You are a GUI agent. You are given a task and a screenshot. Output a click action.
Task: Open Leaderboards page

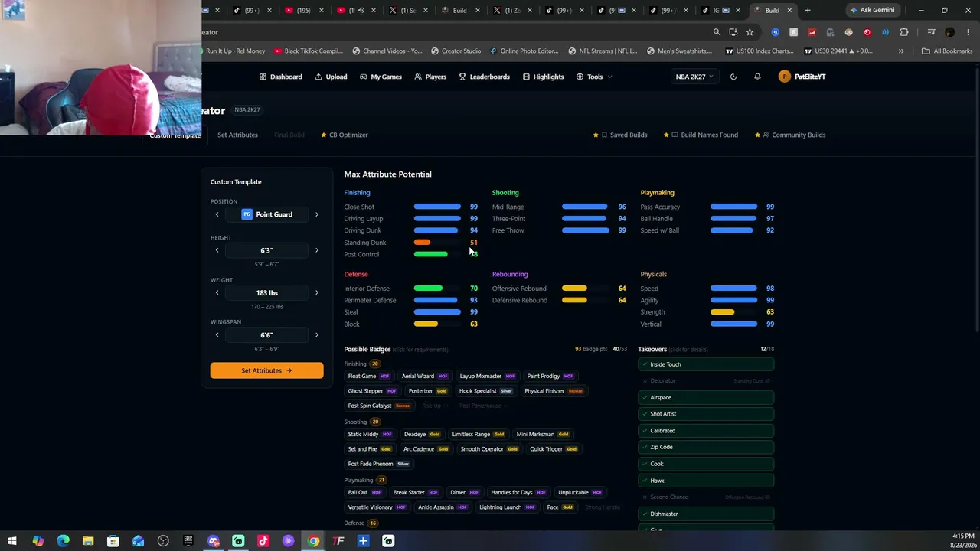(x=485, y=77)
